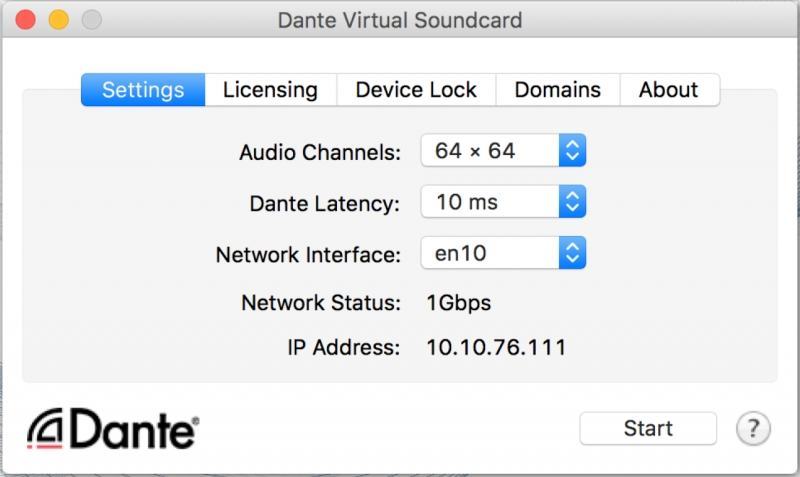Open the About tab
The height and width of the screenshot is (477, 800).
(669, 90)
